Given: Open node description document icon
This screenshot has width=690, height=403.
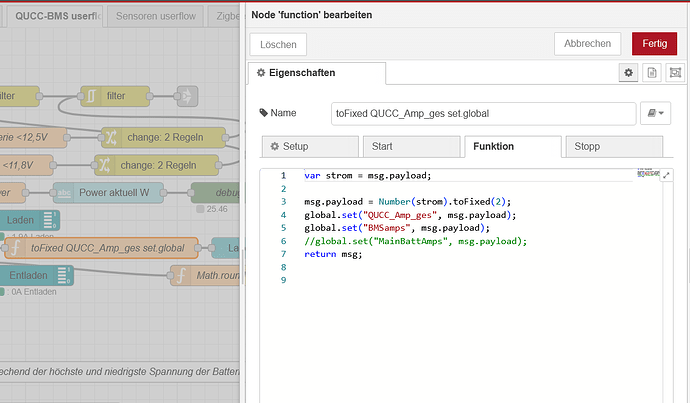Looking at the screenshot, I should tap(652, 73).
